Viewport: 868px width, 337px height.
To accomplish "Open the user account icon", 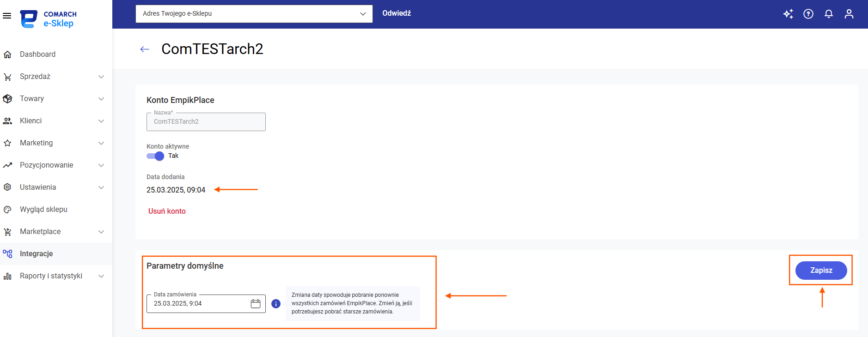I will (x=849, y=14).
